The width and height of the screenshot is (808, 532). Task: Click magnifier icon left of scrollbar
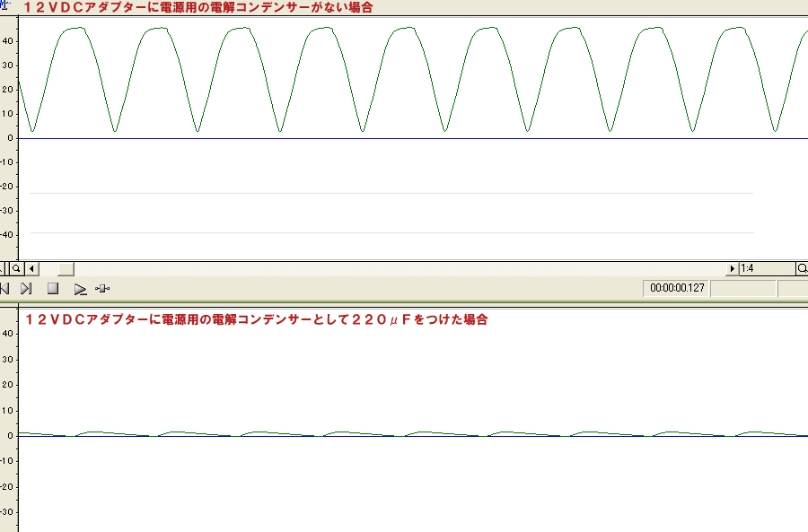pos(16,268)
